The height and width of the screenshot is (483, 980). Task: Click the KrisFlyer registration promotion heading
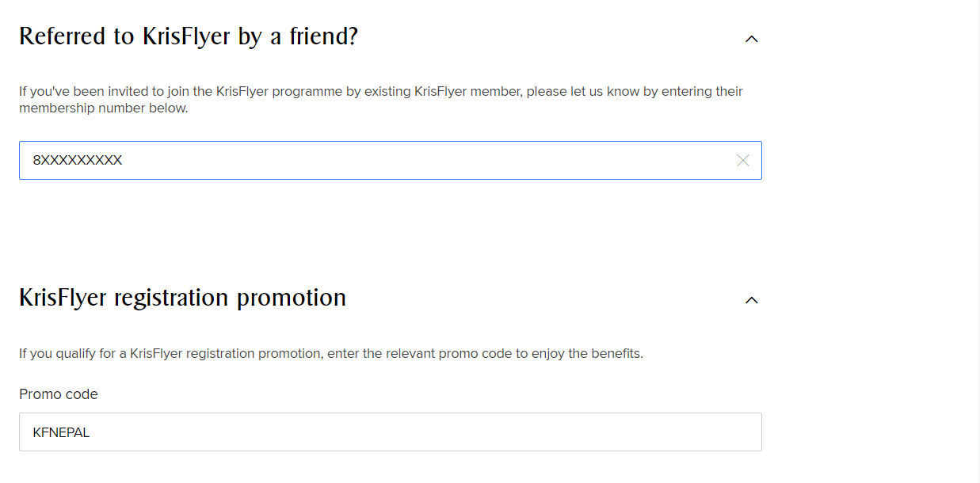point(182,298)
